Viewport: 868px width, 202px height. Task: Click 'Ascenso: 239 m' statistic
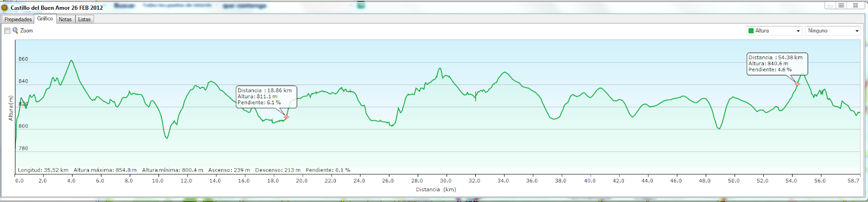229,170
